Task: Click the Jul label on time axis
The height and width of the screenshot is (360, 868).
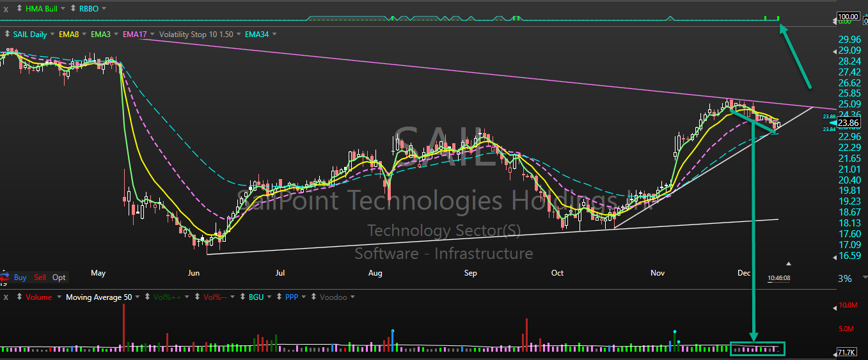Action: click(280, 273)
